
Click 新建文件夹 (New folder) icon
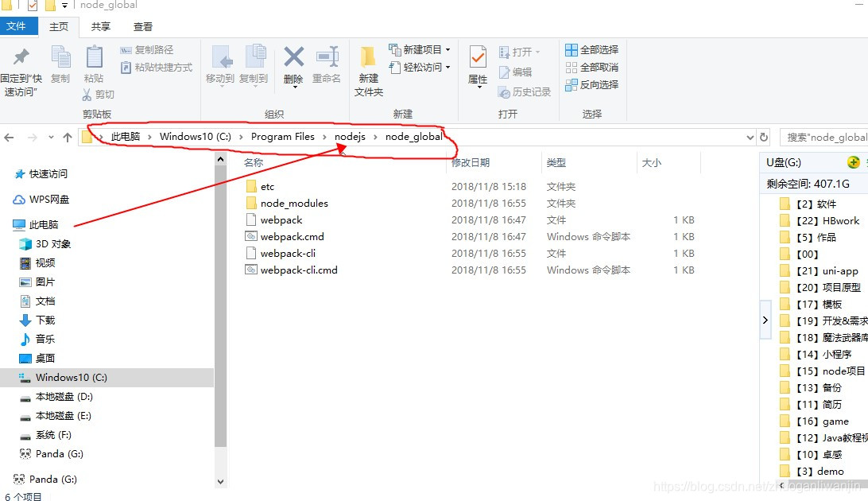367,57
